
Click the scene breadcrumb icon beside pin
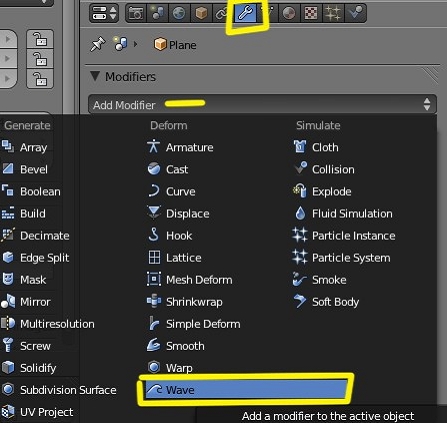[x=120, y=44]
